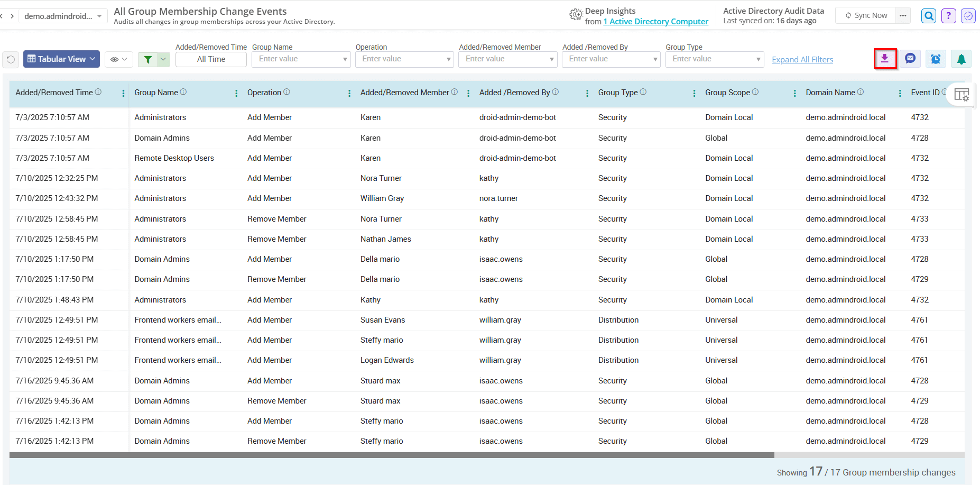
Task: Click the more options ellipsis beside Sync Now
Action: [x=903, y=15]
